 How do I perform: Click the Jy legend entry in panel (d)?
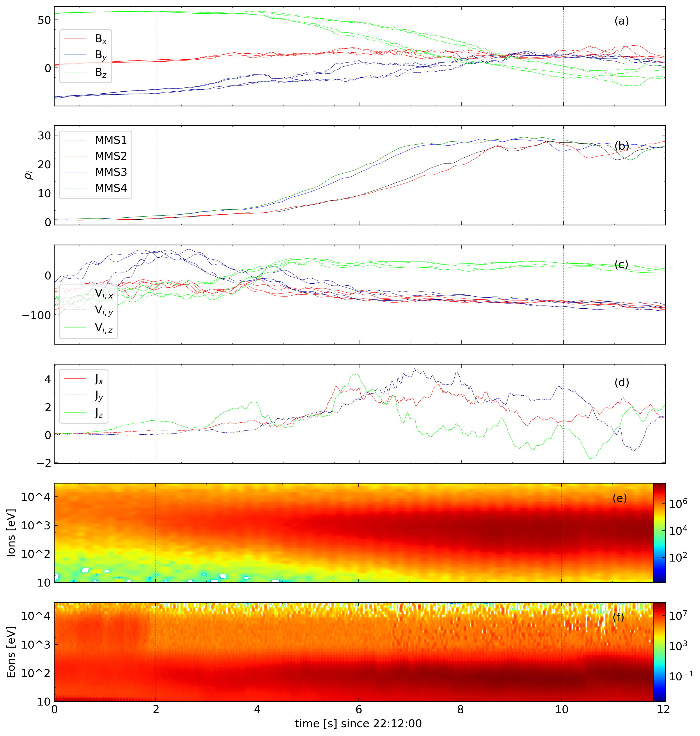pos(99,396)
